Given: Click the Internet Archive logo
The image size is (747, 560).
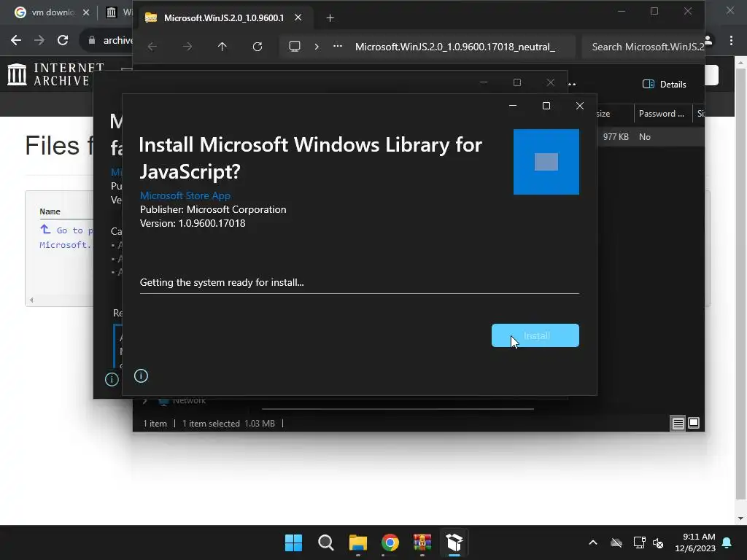Looking at the screenshot, I should [x=55, y=74].
